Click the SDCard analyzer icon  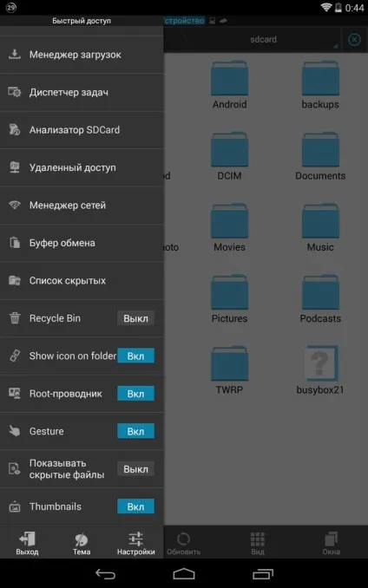[x=15, y=130]
